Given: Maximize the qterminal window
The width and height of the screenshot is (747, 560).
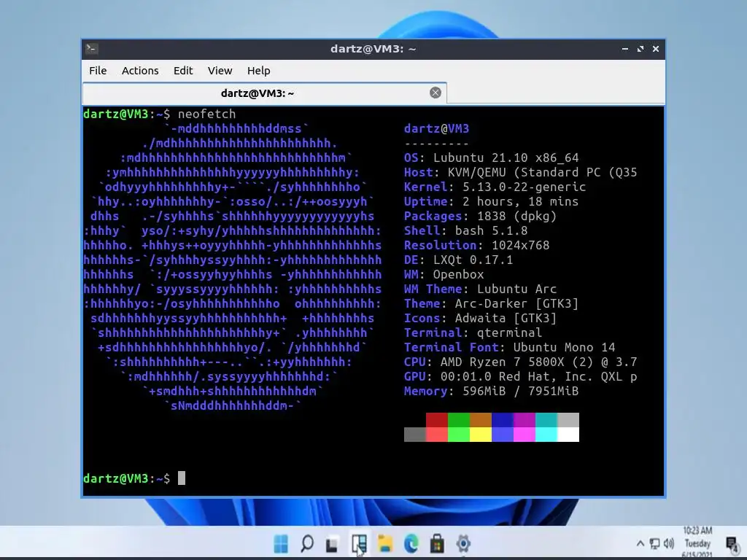Looking at the screenshot, I should (x=640, y=49).
